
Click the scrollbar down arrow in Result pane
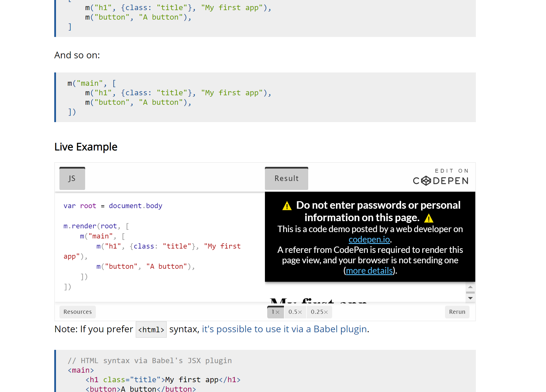(470, 298)
